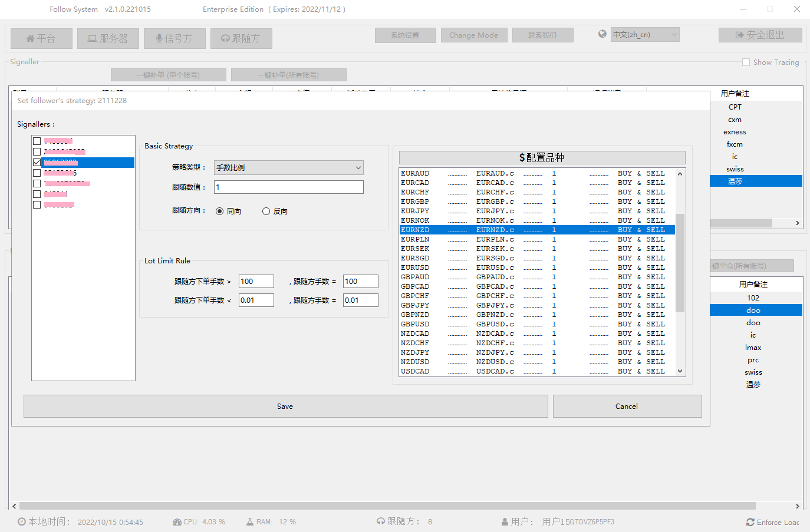Open the 平台 platform tab
The width and height of the screenshot is (810, 532).
tap(41, 39)
